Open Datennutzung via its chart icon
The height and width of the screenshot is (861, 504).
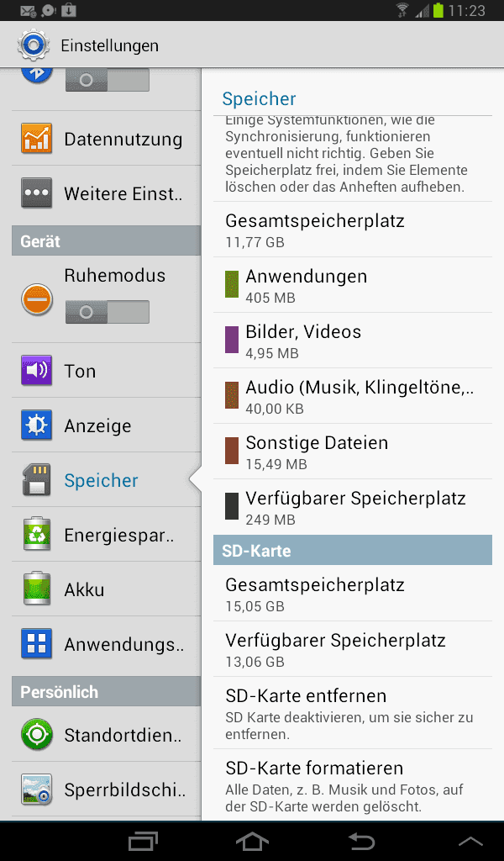point(36,139)
